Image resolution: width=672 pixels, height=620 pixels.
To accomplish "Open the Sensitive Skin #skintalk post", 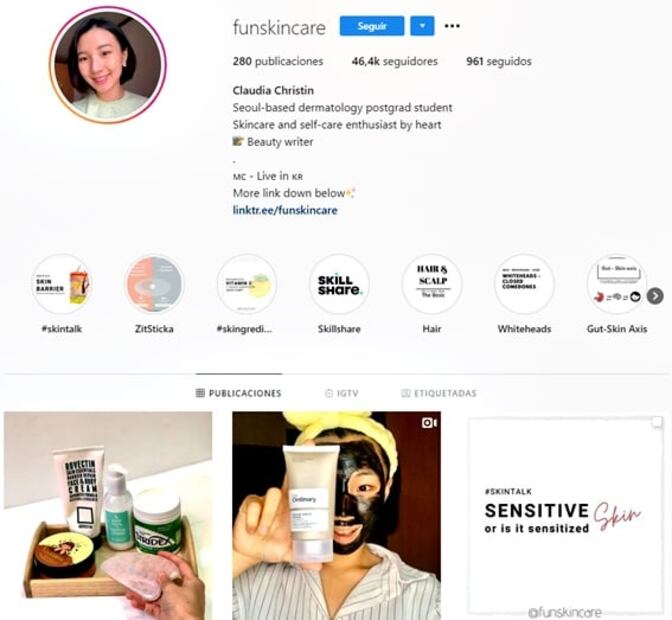I will pos(566,515).
